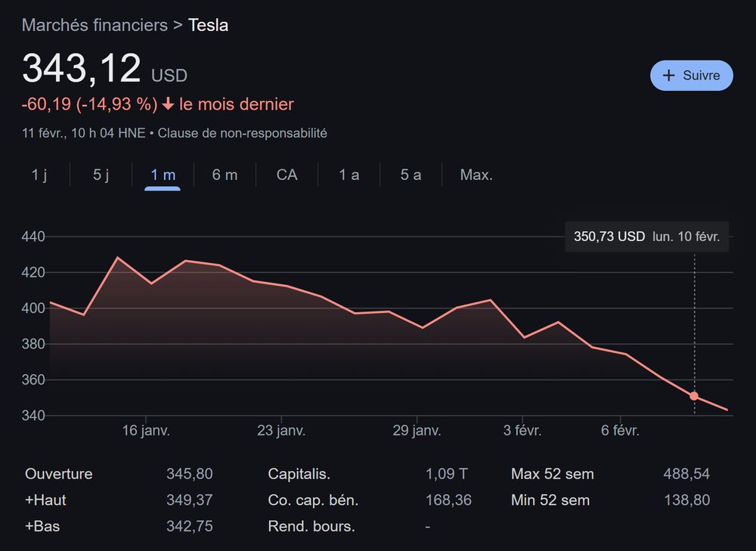Viewport: 756px width, 551px height.
Task: Click the Min 52 sem value 138,80
Action: click(686, 500)
